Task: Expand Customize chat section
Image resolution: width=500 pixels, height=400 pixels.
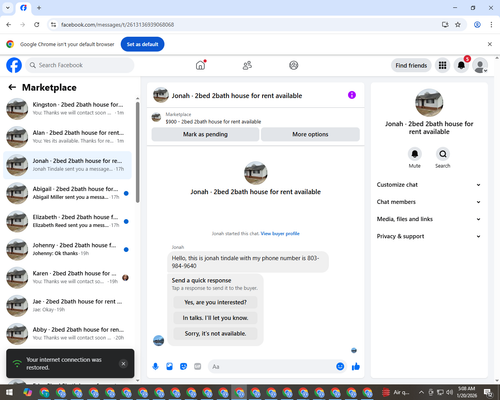Action: [429, 185]
